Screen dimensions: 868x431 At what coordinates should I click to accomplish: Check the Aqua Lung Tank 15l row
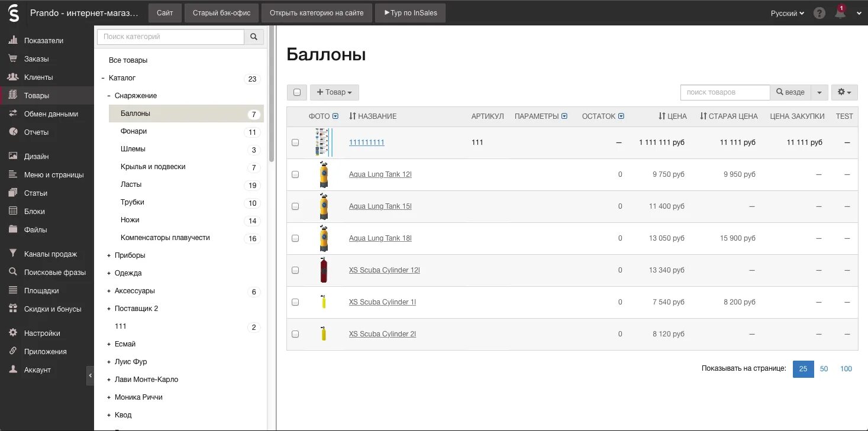(295, 206)
